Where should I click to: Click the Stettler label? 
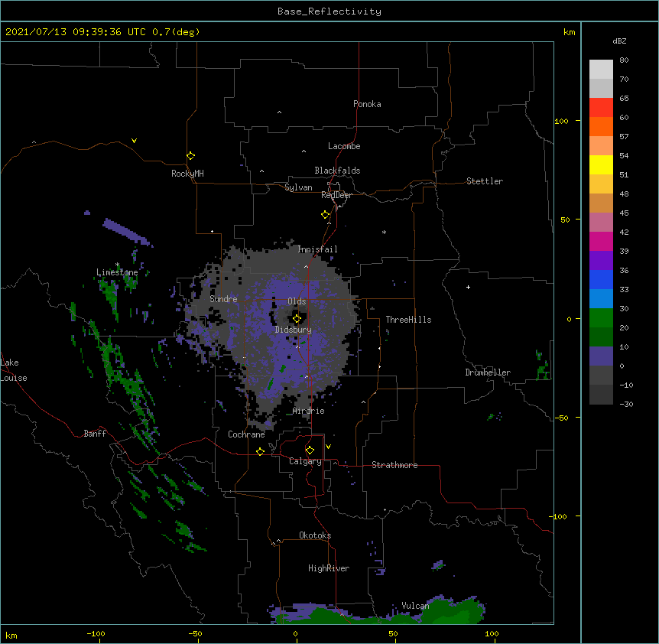(485, 181)
